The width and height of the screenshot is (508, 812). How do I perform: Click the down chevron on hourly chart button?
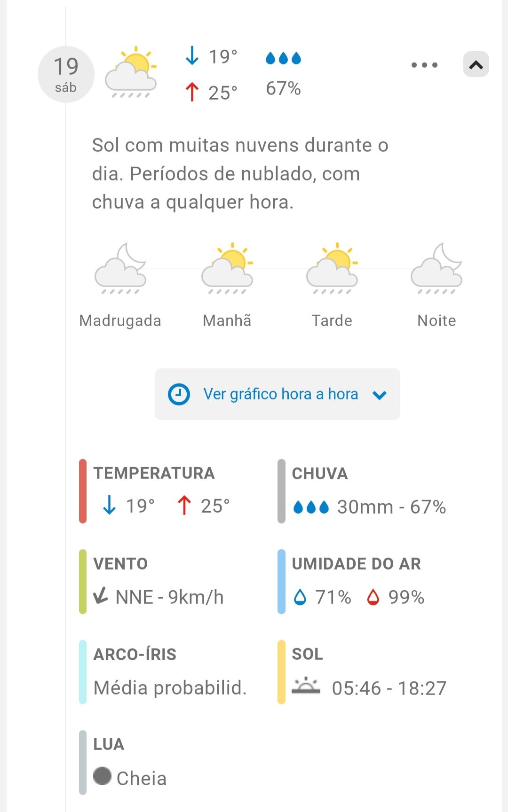point(380,395)
